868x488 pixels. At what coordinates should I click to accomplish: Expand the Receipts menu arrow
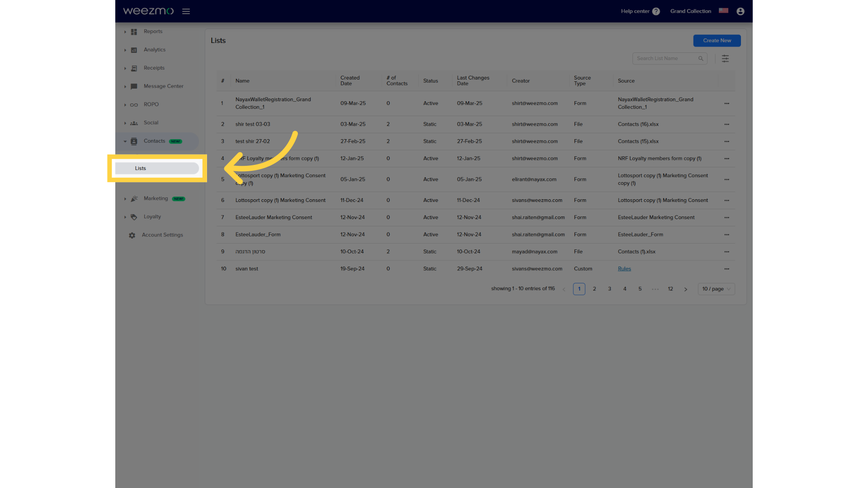125,68
